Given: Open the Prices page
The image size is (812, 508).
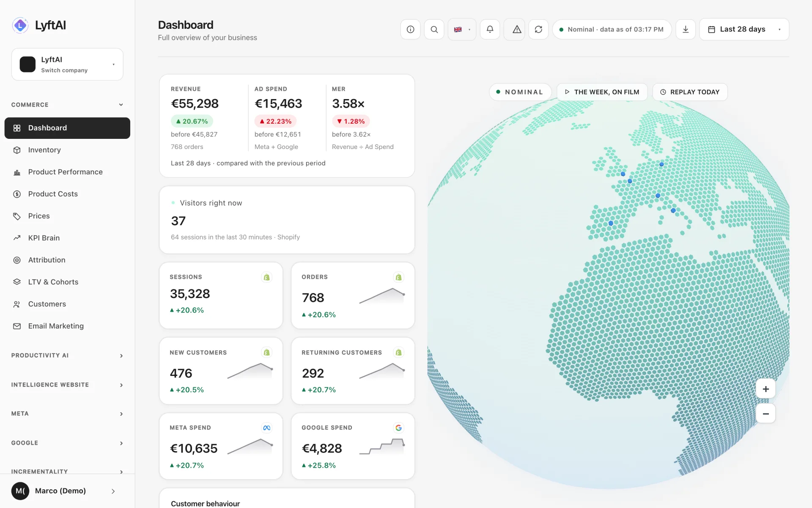Looking at the screenshot, I should (x=67, y=216).
